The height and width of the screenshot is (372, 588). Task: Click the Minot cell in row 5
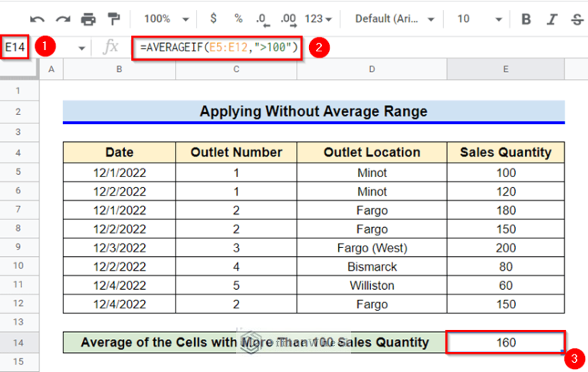tap(372, 173)
